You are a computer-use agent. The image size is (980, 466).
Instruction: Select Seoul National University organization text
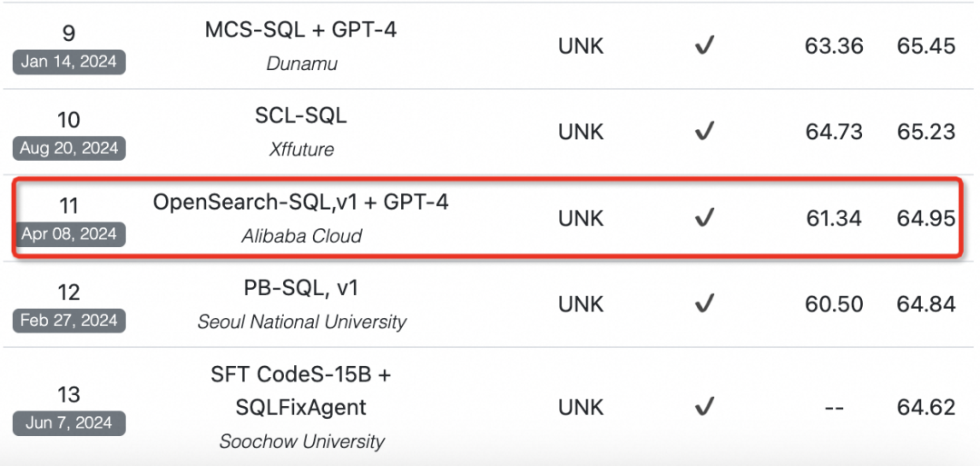pos(302,322)
